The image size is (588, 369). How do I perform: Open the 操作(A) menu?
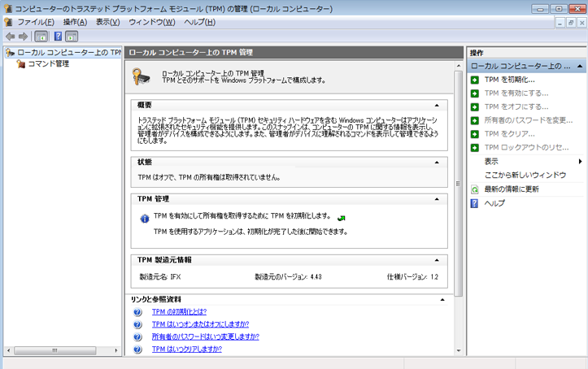[x=75, y=22]
